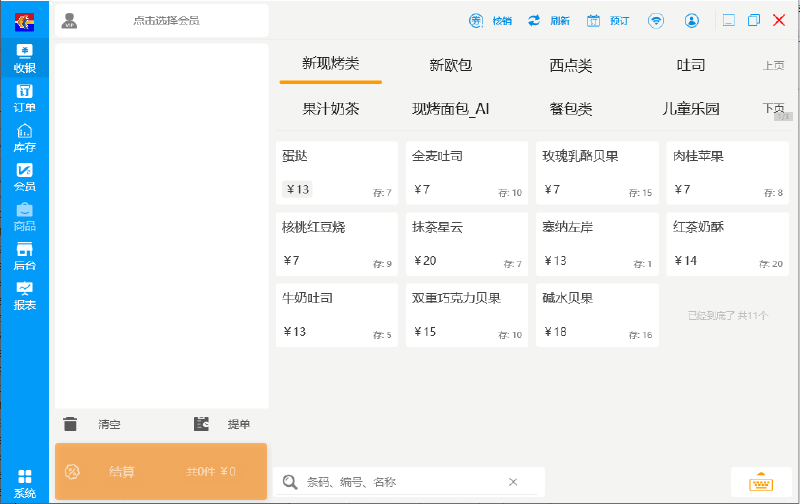Click the 刷新 text button
Image resolution: width=800 pixels, height=504 pixels.
(560, 21)
